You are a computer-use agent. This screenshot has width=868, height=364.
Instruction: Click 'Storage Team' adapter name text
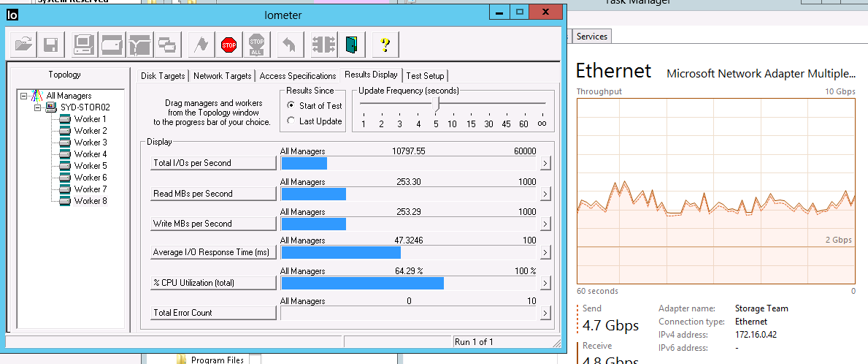pos(761,308)
